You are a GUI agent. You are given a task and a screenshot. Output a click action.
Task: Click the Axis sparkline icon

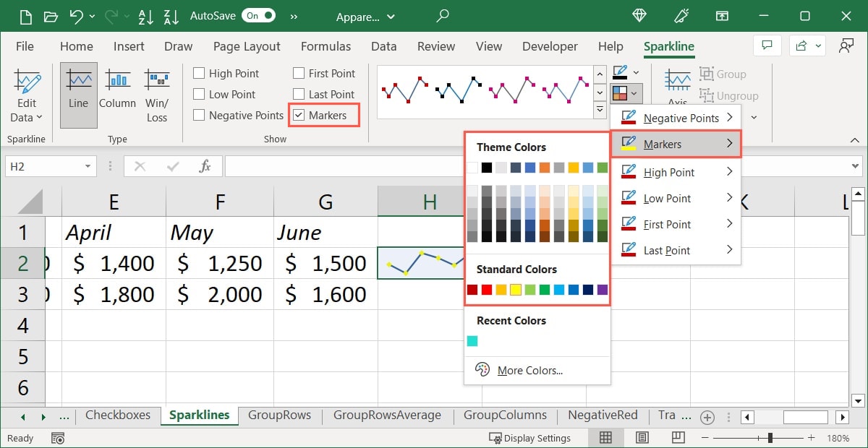point(677,81)
